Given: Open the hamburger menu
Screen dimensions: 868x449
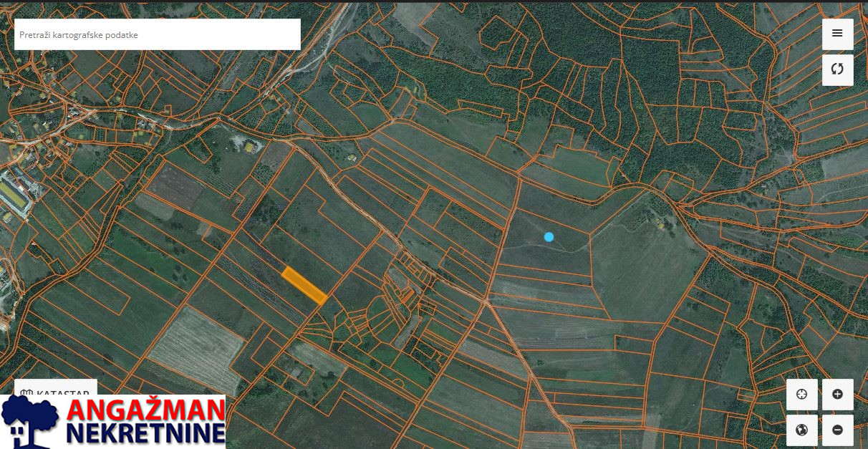Looking at the screenshot, I should pyautogui.click(x=837, y=34).
